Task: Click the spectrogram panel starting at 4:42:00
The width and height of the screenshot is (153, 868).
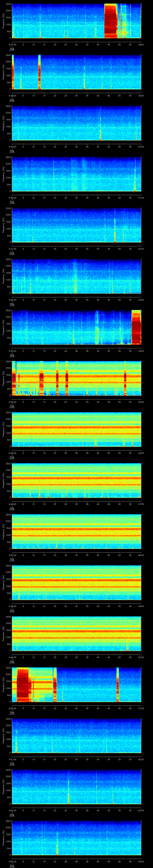Action: click(x=76, y=276)
